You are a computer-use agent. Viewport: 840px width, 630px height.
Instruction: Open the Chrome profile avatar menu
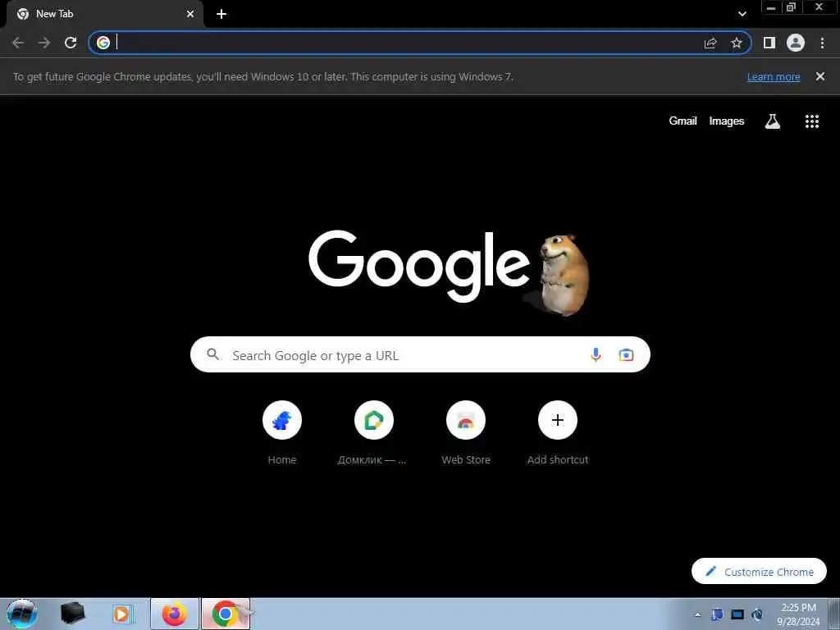coord(796,43)
